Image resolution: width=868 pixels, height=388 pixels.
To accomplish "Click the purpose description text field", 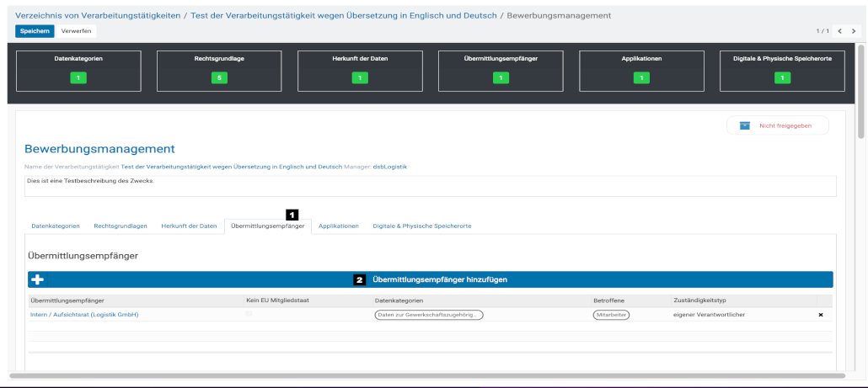I will [430, 185].
